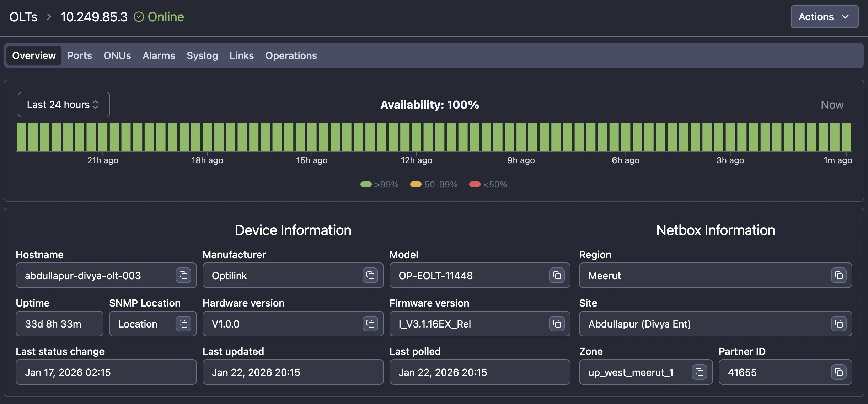The width and height of the screenshot is (868, 404).
Task: Copy the Model OP-EOLT-11448
Action: pyautogui.click(x=557, y=275)
